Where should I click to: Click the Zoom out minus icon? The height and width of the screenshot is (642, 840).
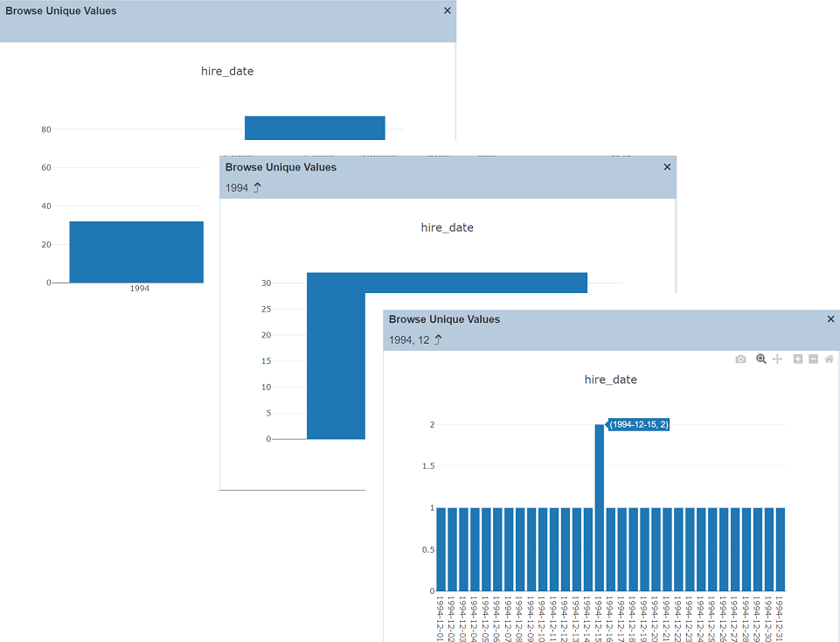tap(813, 359)
